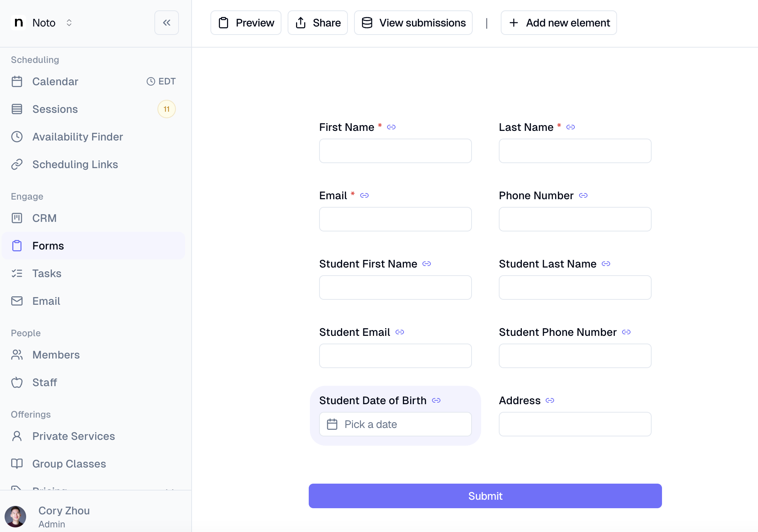The width and height of the screenshot is (758, 532).
Task: Click the link icon next to Student Email
Action: click(x=400, y=332)
